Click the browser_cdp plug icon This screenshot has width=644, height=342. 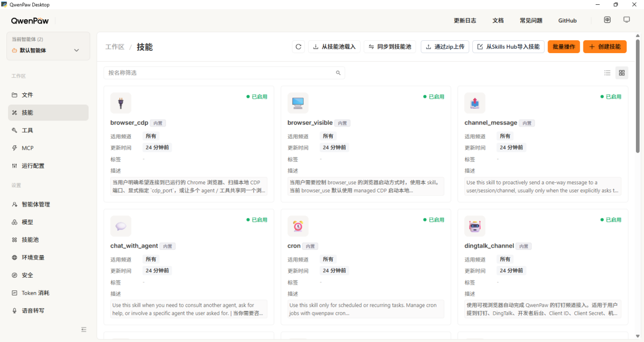tap(121, 103)
